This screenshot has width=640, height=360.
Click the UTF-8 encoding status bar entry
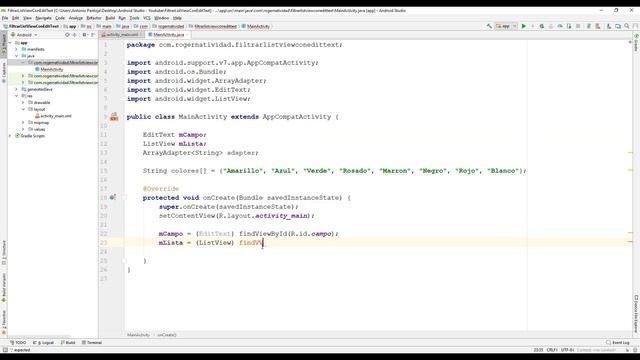point(567,350)
